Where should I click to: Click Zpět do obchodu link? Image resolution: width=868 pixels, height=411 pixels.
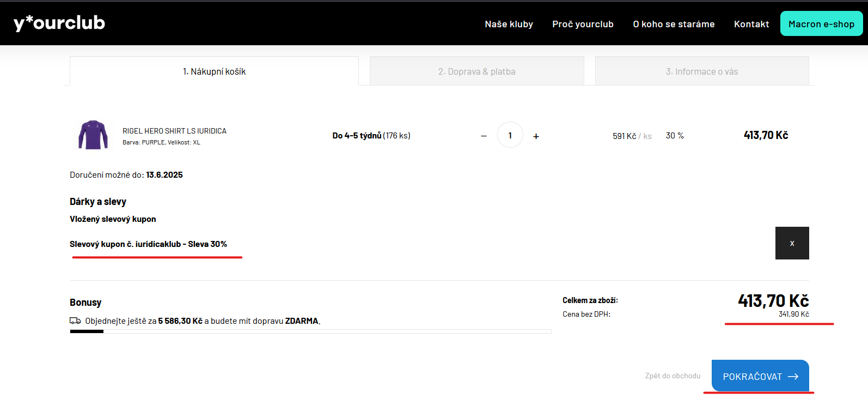[x=673, y=376]
